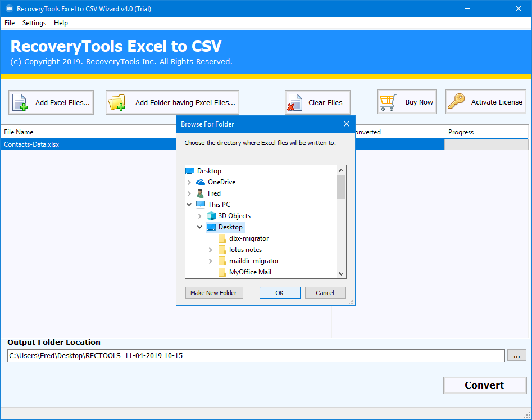Expand the lotus notes folder node
The image size is (532, 420).
[x=210, y=250]
